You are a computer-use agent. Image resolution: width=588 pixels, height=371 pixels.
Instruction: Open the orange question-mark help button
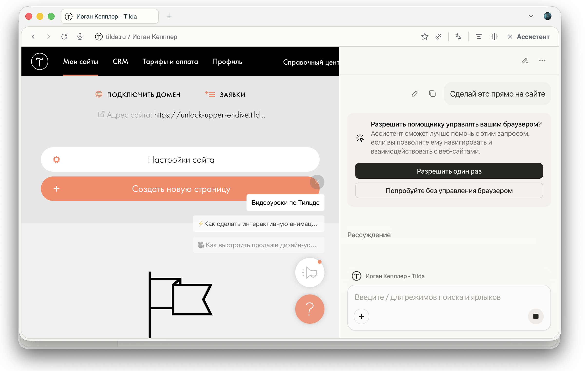click(310, 309)
